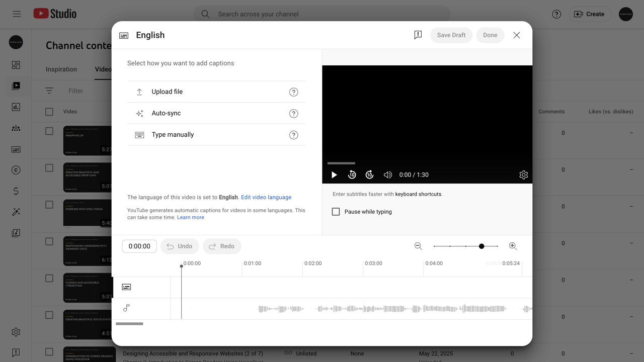
Task: Open Community people icon in sidebar
Action: pyautogui.click(x=16, y=128)
